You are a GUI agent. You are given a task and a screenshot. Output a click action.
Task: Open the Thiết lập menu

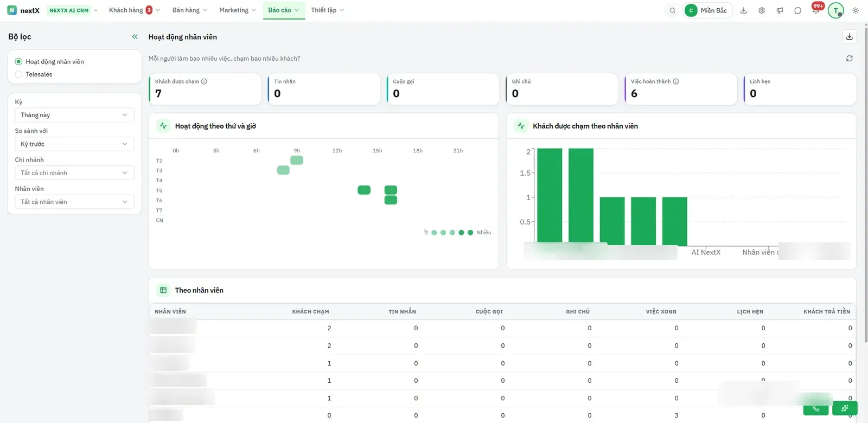[x=327, y=10]
